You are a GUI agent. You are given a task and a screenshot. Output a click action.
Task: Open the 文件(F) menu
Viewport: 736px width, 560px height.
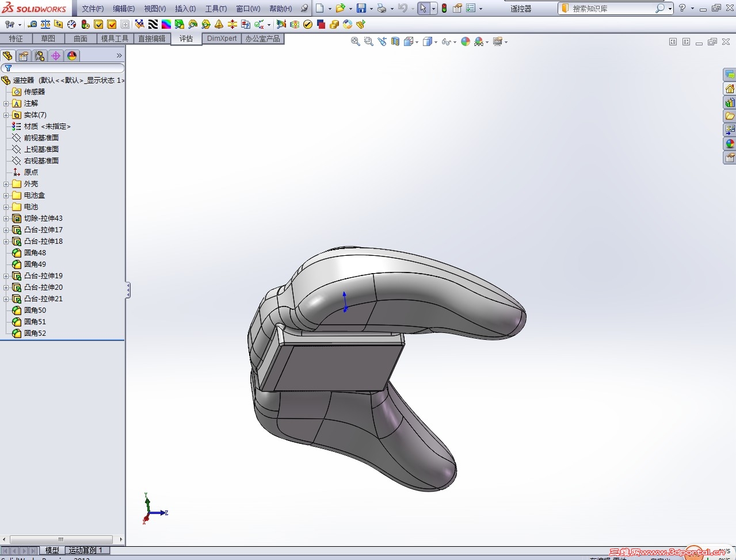click(93, 9)
